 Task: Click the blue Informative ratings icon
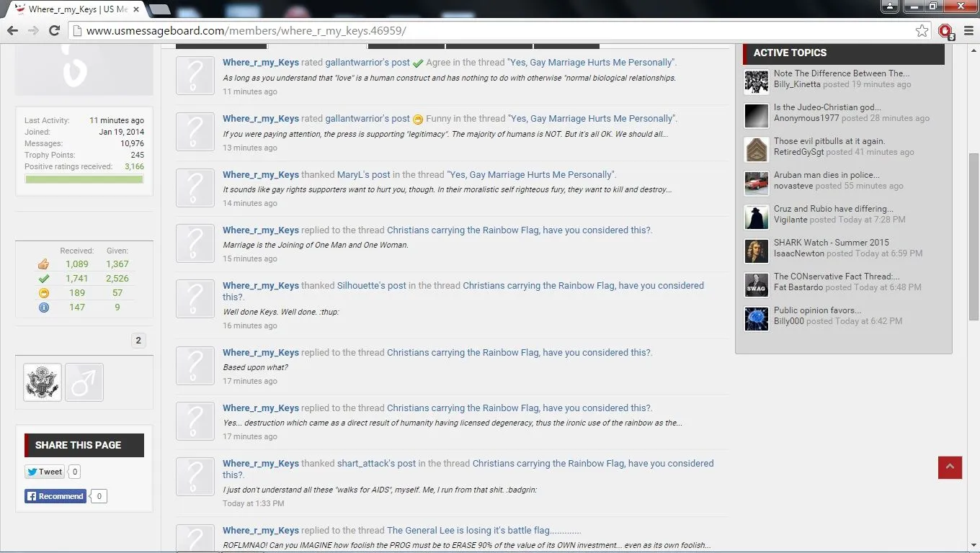[x=43, y=307]
